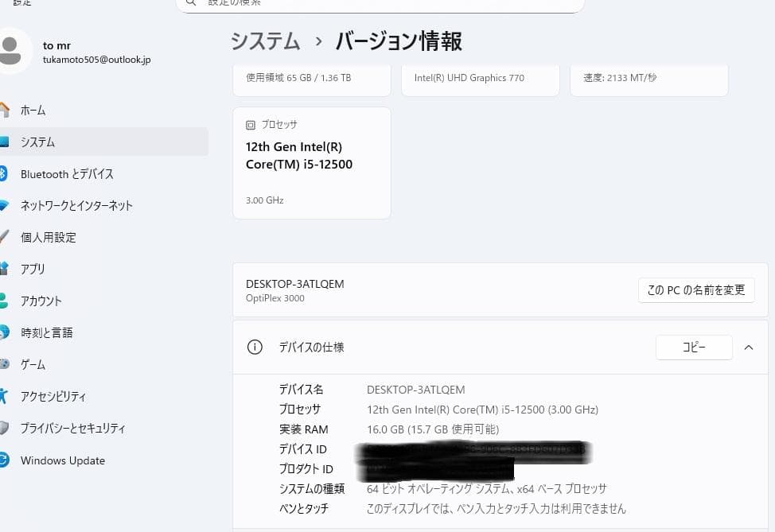Screen dimensions: 775x532
Task: Click この PC の名前を変更 button
Action: [x=696, y=289]
